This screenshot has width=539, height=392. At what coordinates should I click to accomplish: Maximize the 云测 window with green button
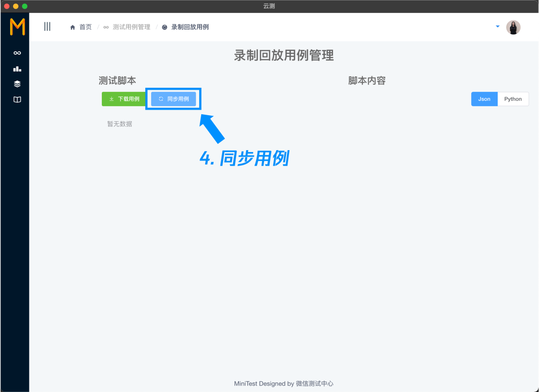[24, 6]
